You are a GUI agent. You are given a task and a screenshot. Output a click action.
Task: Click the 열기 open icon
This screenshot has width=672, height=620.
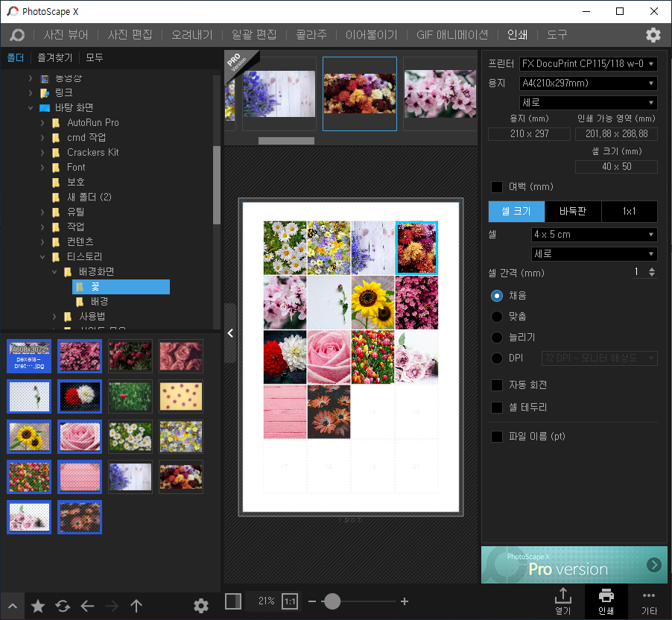tap(562, 601)
